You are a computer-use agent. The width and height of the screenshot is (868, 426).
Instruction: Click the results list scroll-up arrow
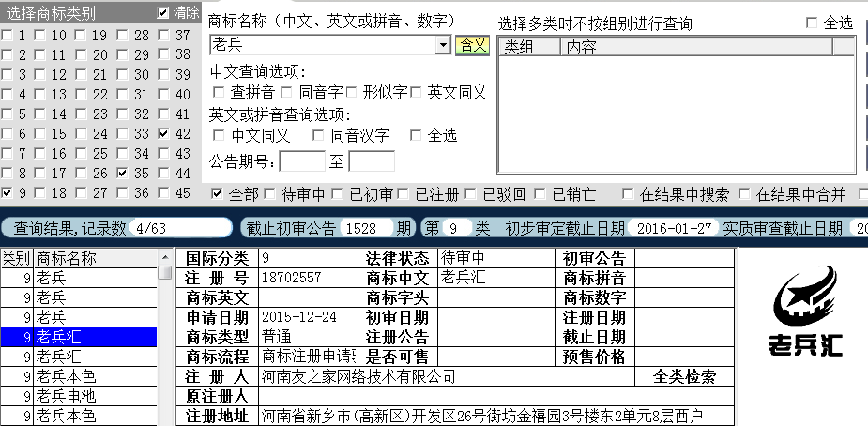tap(164, 257)
